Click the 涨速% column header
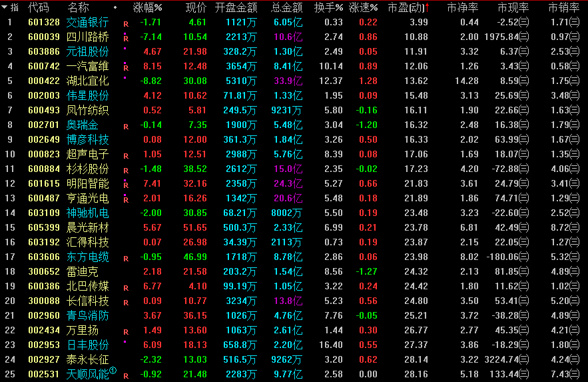588x382 pixels. pos(363,7)
